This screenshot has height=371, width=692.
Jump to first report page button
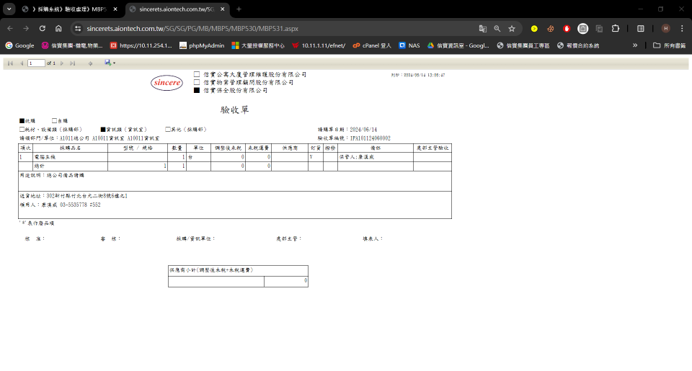point(10,63)
